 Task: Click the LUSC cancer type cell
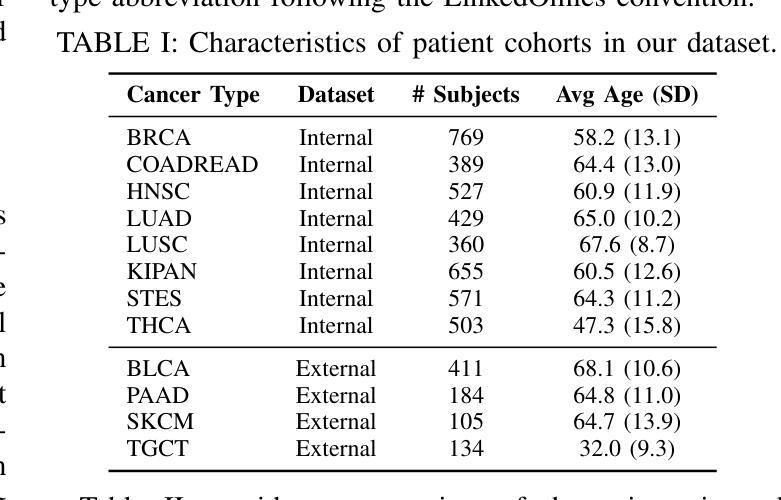click(157, 245)
